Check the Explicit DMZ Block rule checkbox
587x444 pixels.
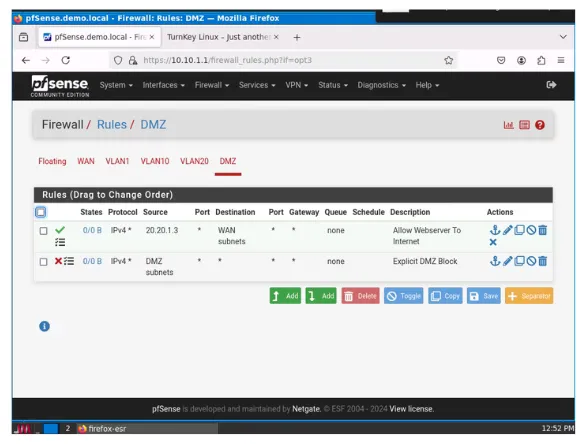(43, 262)
